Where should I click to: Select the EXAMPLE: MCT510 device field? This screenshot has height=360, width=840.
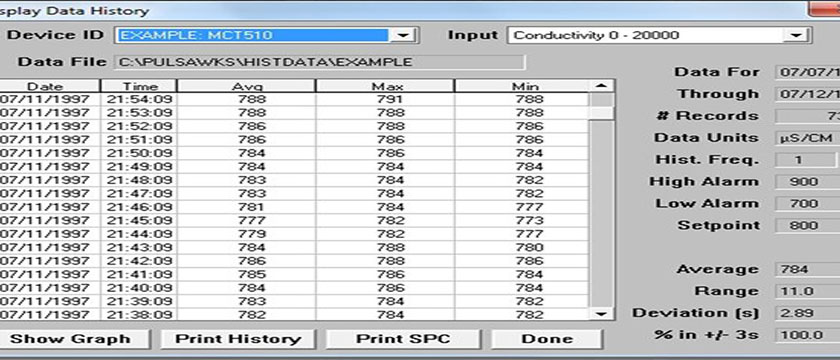pos(252,36)
